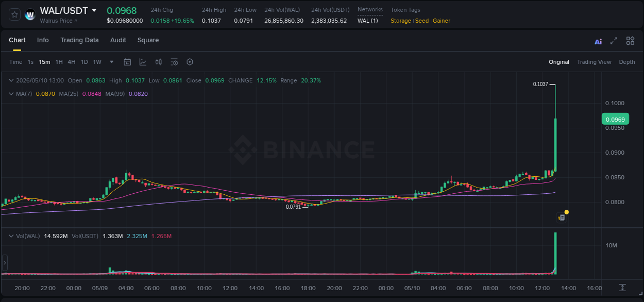Click the Storage token tag
Image resolution: width=644 pixels, height=302 pixels.
click(401, 21)
